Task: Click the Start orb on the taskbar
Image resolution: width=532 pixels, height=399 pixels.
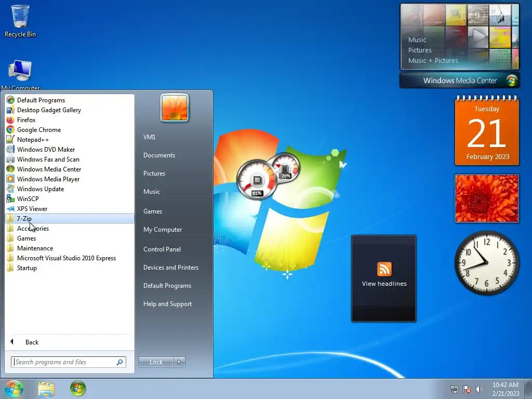Action: pyautogui.click(x=14, y=389)
